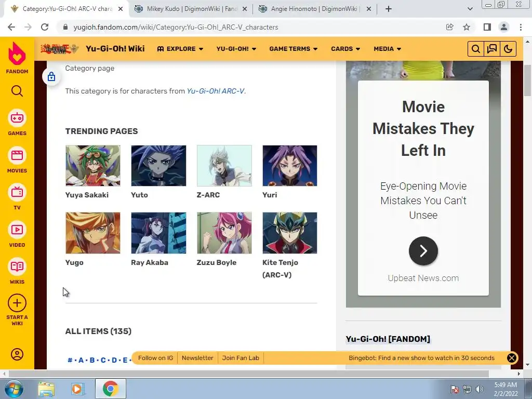Click Follow on IG
The image size is (532, 399).
click(x=155, y=358)
